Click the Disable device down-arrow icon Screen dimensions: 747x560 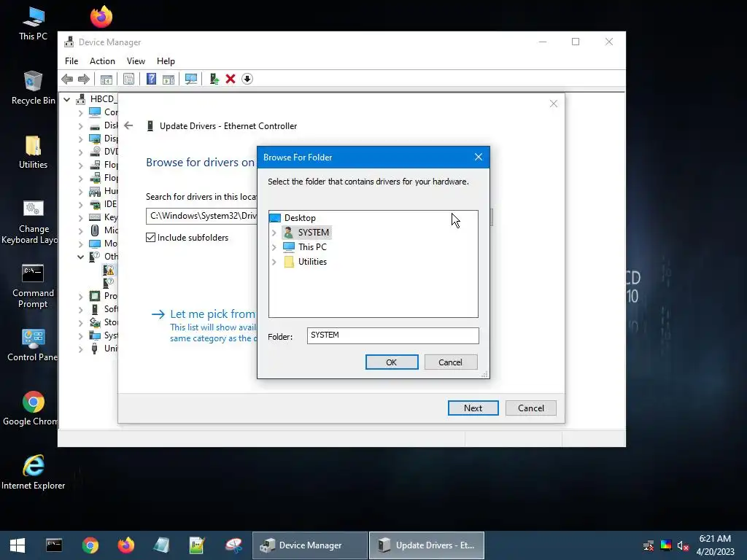(x=247, y=79)
